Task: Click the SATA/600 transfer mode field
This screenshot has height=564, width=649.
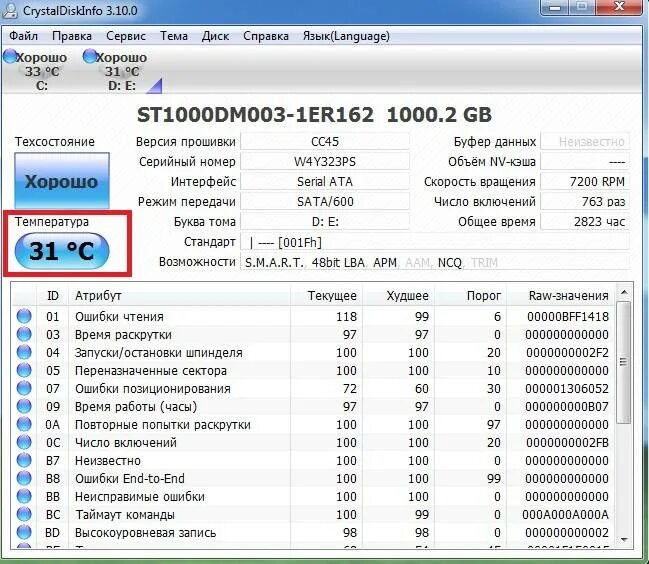Action: coord(325,202)
